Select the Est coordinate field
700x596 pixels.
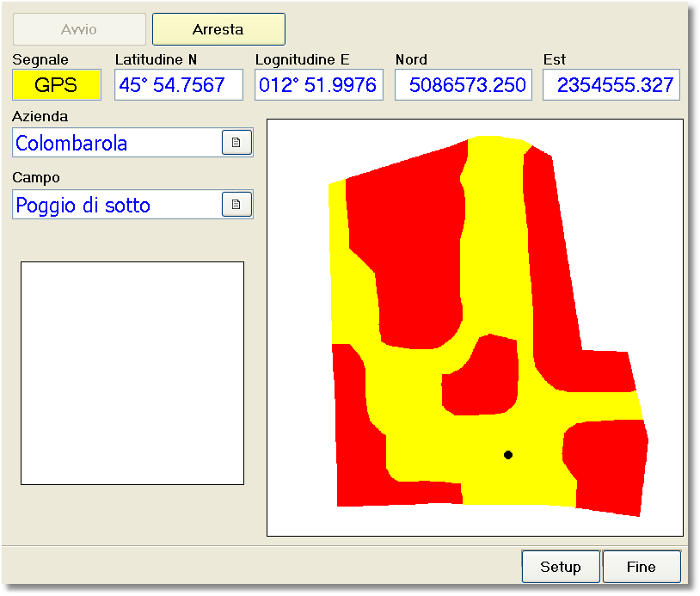click(611, 85)
